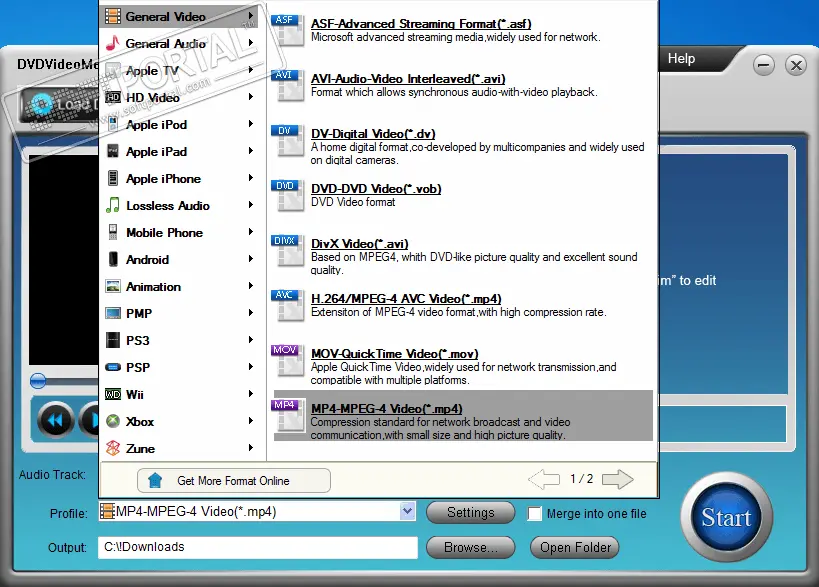Select the H.264 AVC format icon
Viewport: 819px width, 587px height.
click(x=286, y=306)
